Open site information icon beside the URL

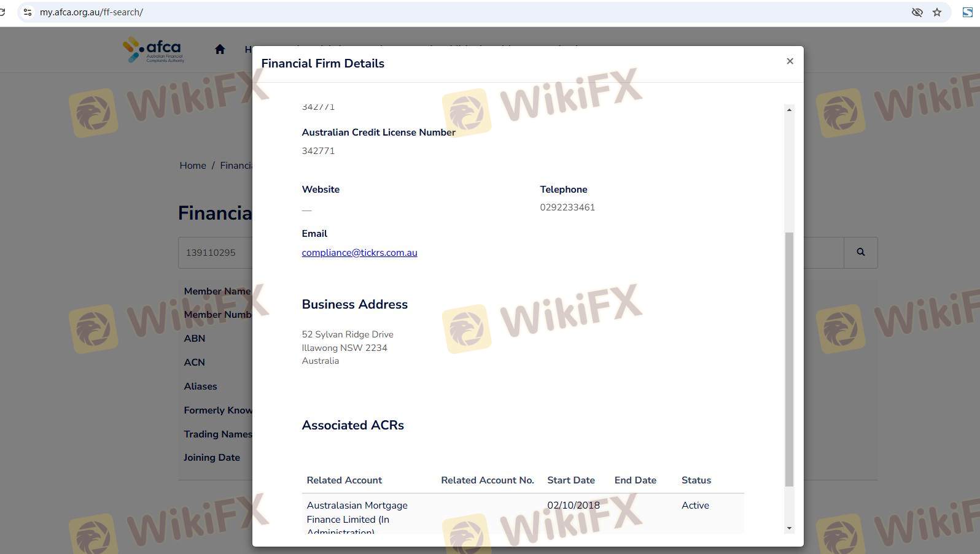pyautogui.click(x=28, y=12)
